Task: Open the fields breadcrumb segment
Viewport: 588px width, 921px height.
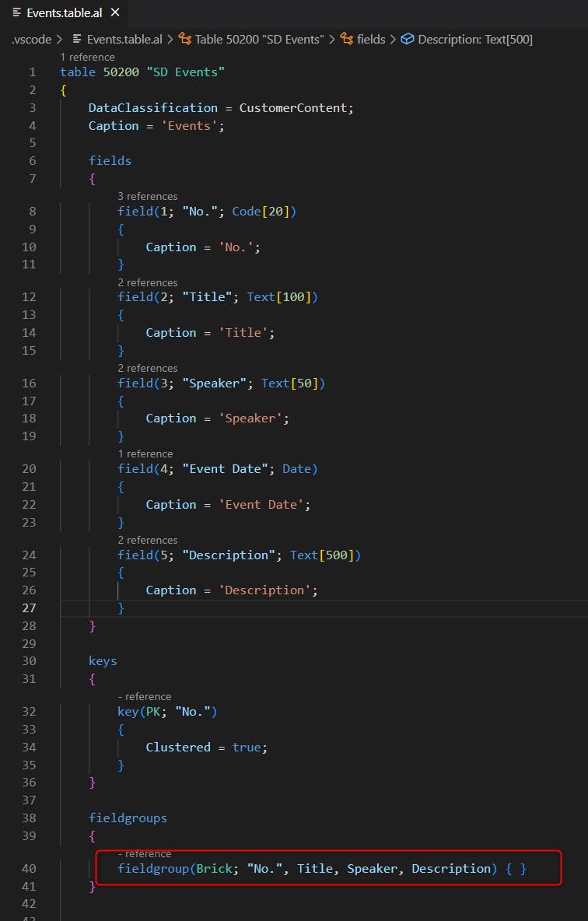Action: click(370, 39)
